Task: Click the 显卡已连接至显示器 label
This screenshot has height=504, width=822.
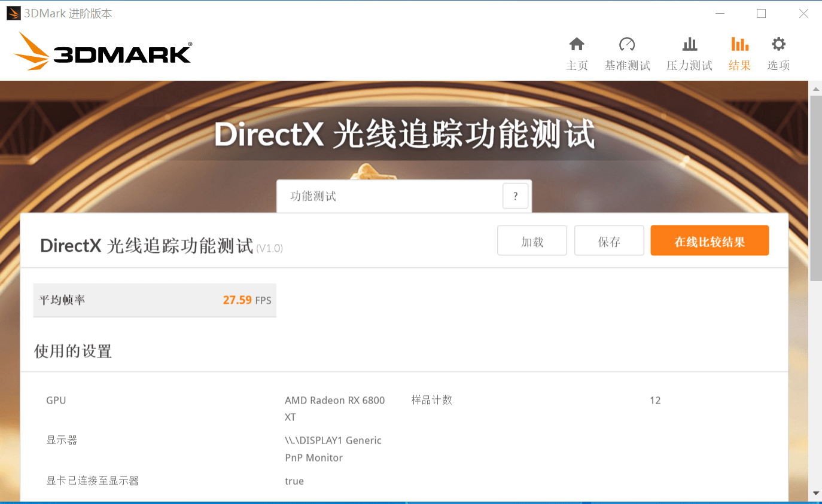Action: (x=92, y=481)
